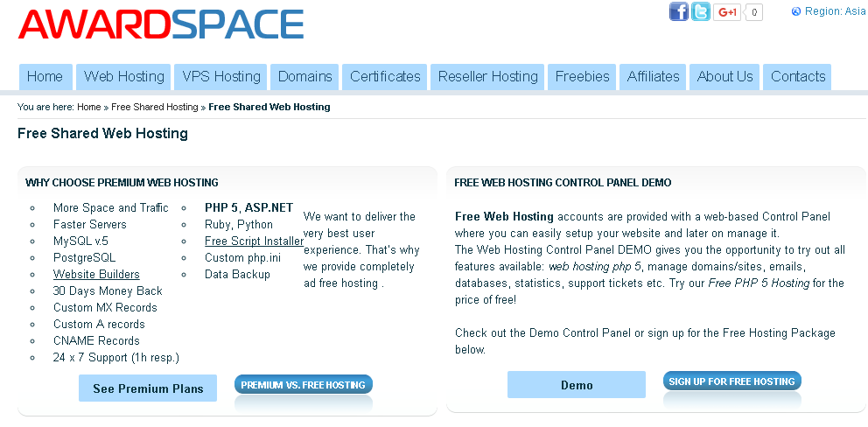This screenshot has height=427, width=868.
Task: Go to the Domains menu tab
Action: tap(304, 76)
